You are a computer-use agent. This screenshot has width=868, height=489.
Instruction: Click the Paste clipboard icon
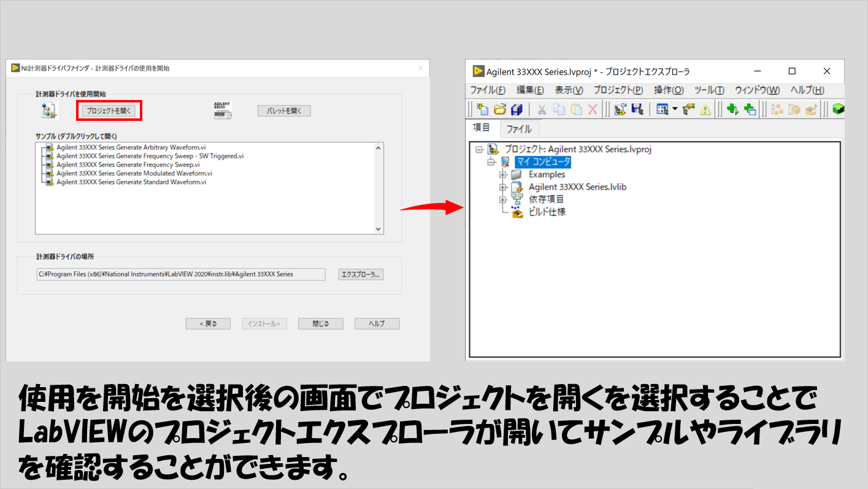point(576,109)
